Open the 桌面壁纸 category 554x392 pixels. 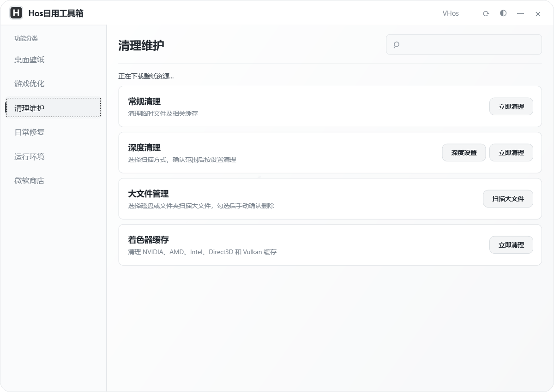tap(53, 59)
